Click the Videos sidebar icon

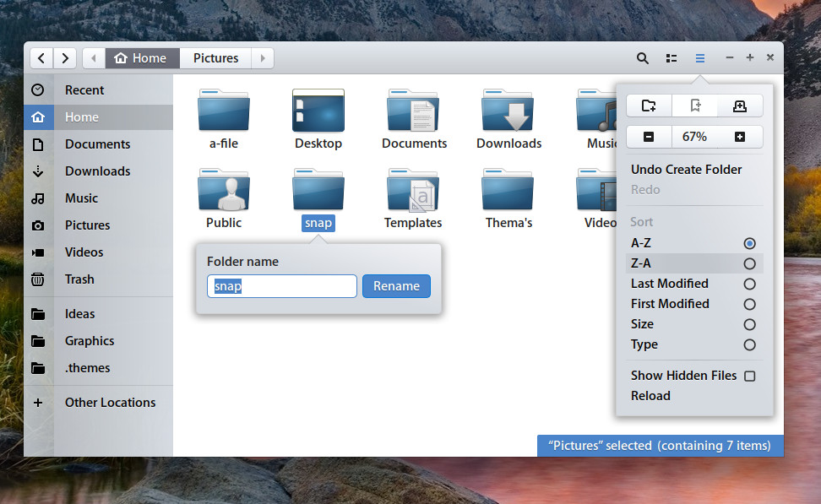(x=38, y=252)
